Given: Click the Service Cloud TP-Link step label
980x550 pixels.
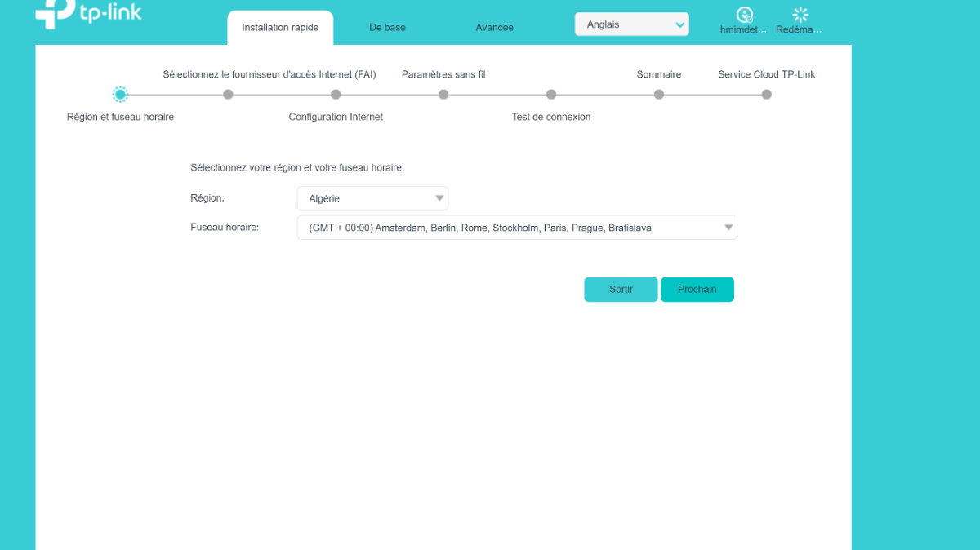Looking at the screenshot, I should pos(766,74).
